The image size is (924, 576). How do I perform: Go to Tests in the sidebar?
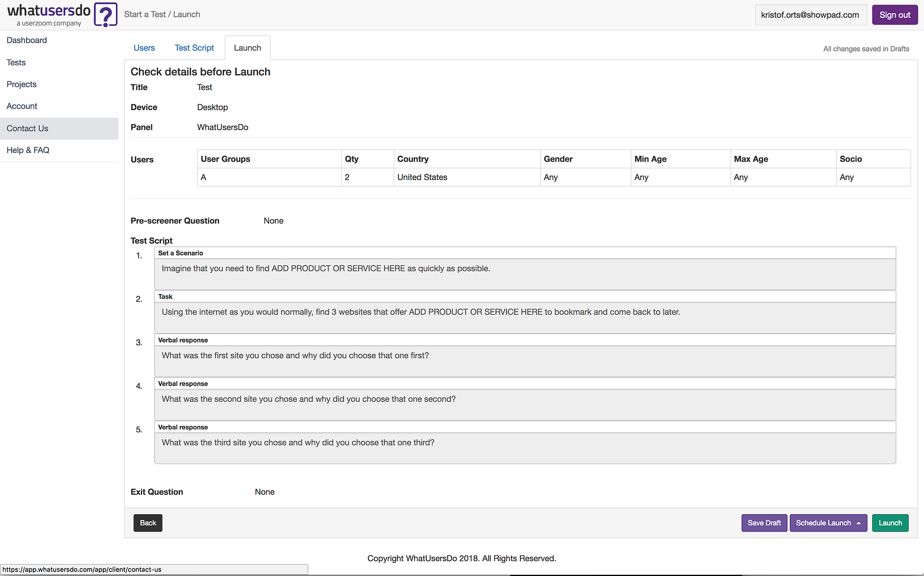pyautogui.click(x=16, y=62)
